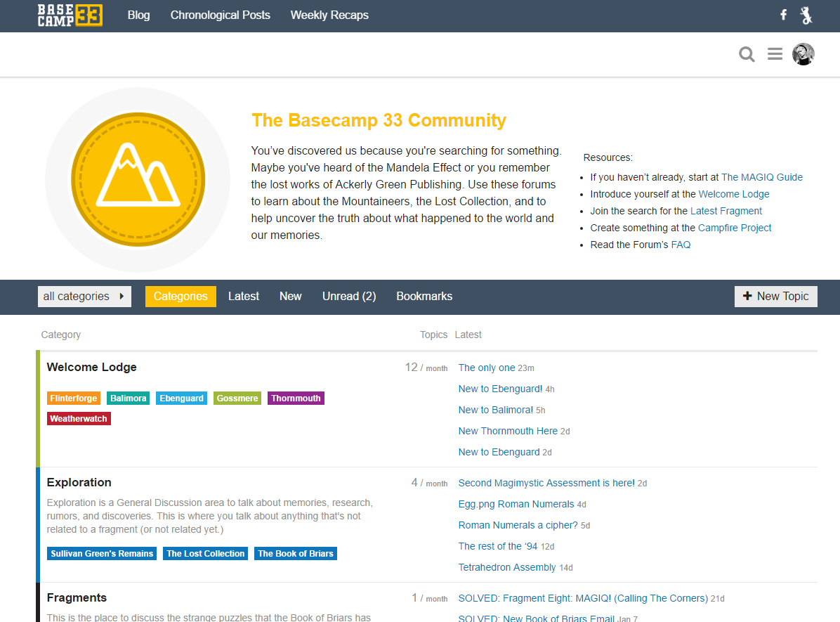Open the Fragments category heading

pos(77,598)
